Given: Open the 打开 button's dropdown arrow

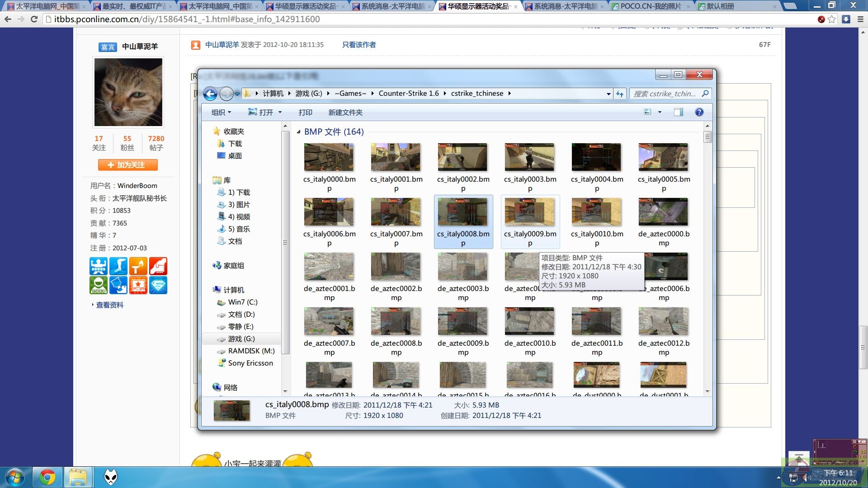Looking at the screenshot, I should point(279,112).
